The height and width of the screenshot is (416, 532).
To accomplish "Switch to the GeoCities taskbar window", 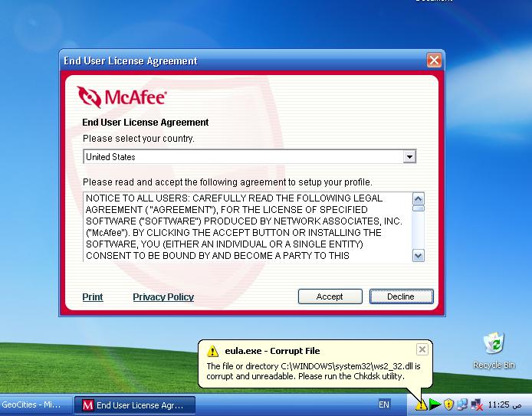I will (x=35, y=405).
